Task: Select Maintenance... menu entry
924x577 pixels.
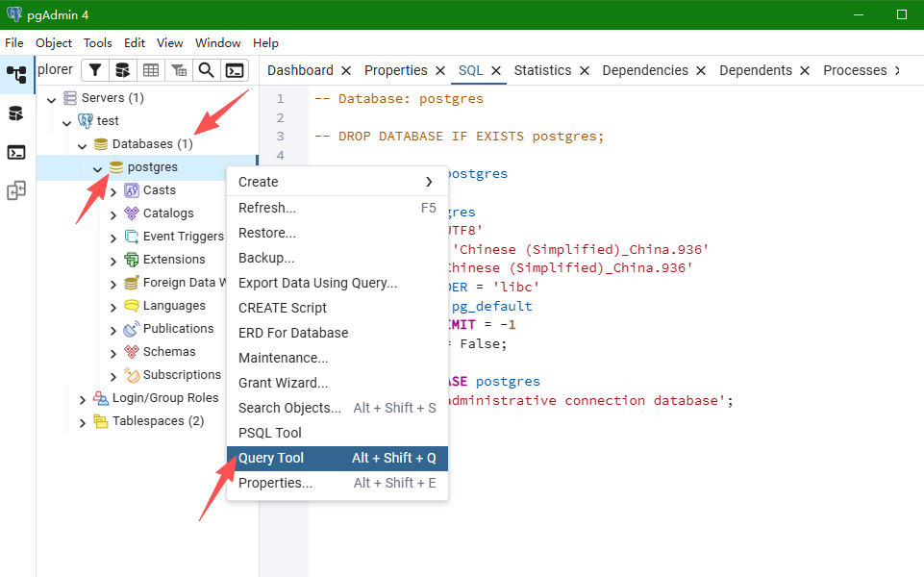Action: coord(337,359)
